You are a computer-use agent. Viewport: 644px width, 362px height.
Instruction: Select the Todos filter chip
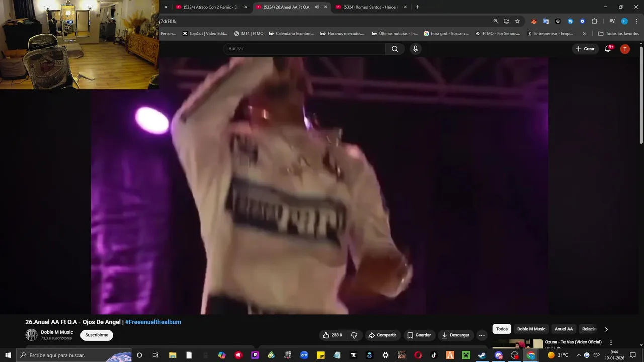(502, 329)
